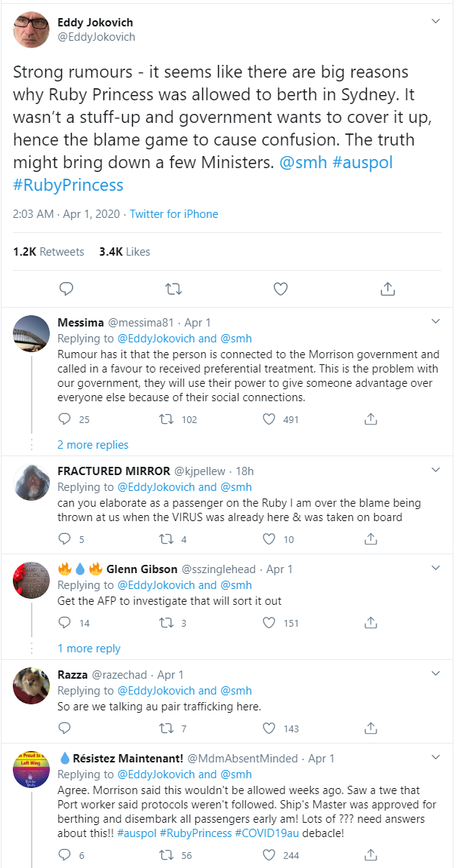Screen dimensions: 458x868
Task: Open the chevron menu on Messima's reply
Action: (x=435, y=321)
